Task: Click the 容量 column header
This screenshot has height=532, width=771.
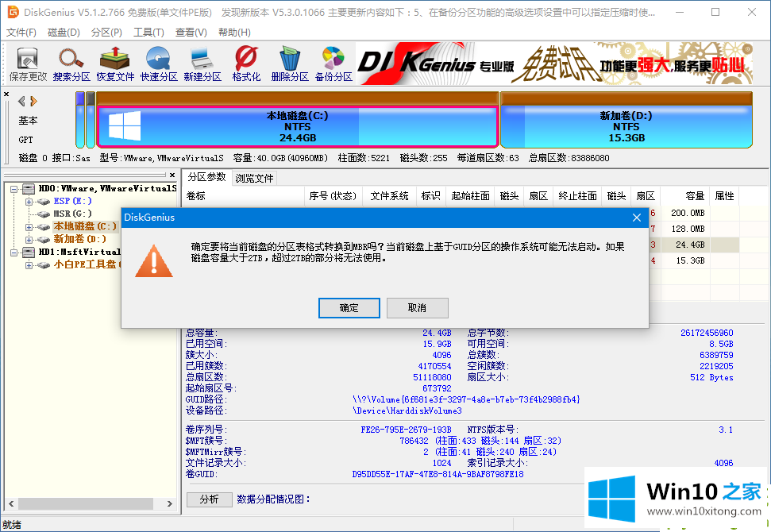Action: pos(685,195)
